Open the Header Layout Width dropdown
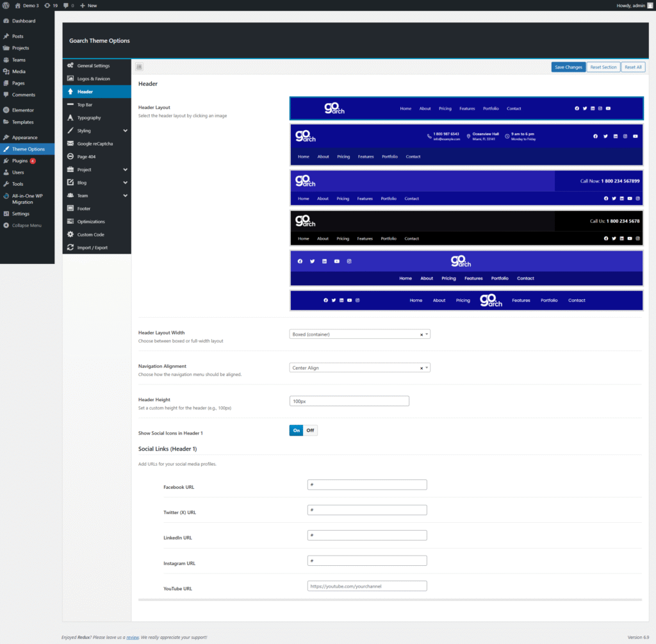 [x=360, y=334]
